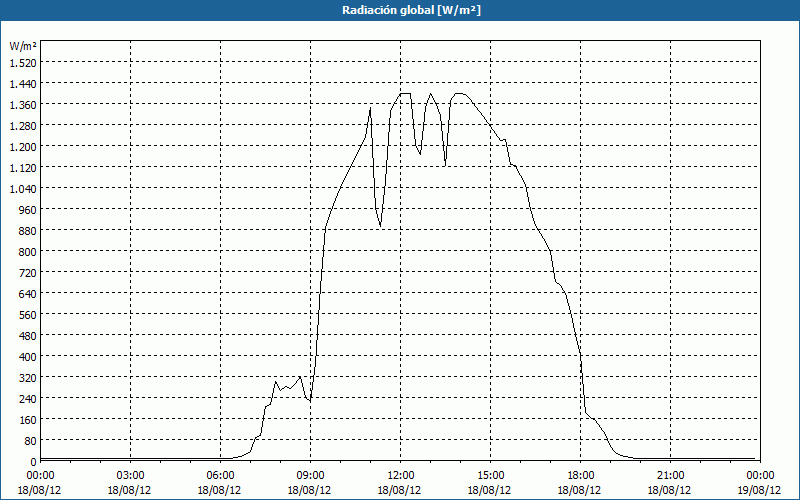Screen dimensions: 800x500
Task: Select the 1.120 y-axis value
Action: (x=23, y=167)
